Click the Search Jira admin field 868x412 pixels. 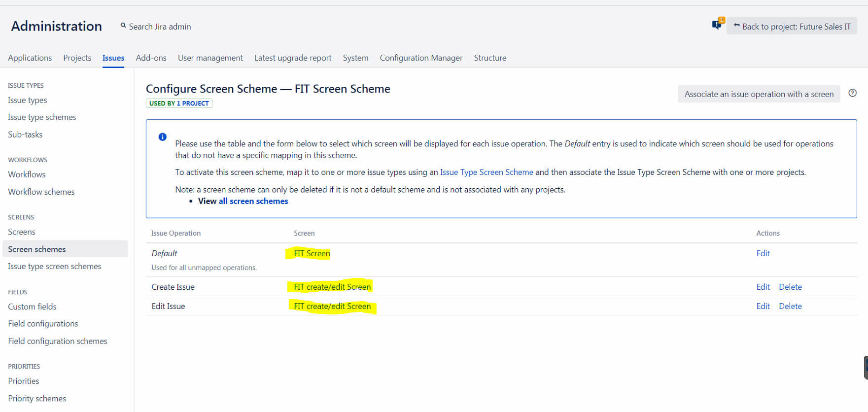[x=160, y=27]
